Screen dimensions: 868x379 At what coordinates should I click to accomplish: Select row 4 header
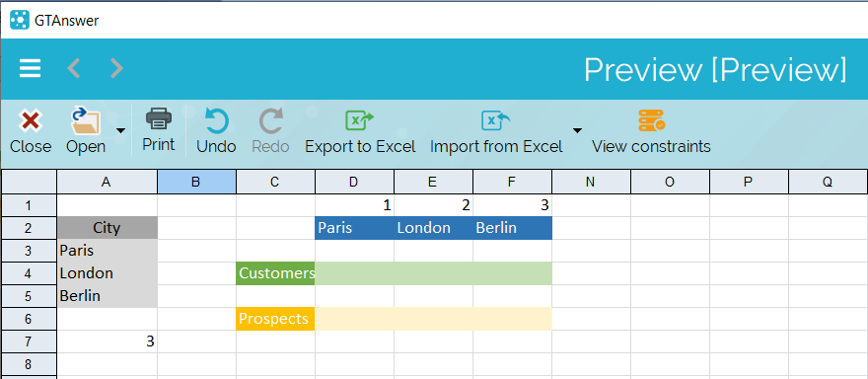coord(29,273)
